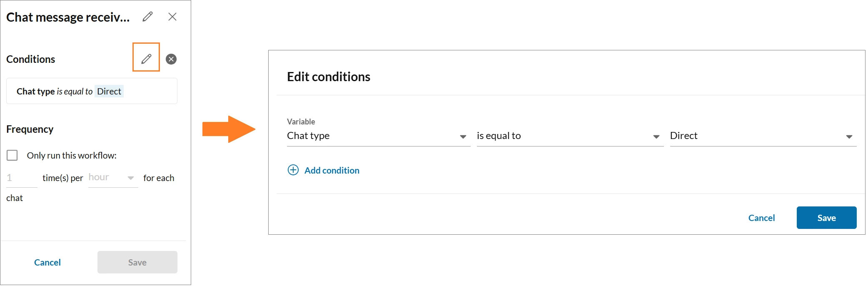Image resolution: width=868 pixels, height=288 pixels.
Task: Cancel the Edit conditions dialog
Action: pos(761,218)
